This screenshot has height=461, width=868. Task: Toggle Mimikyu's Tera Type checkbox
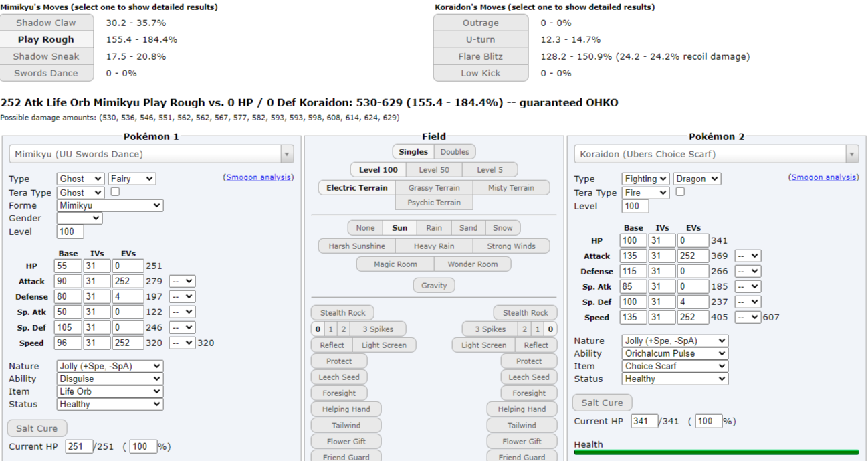click(115, 192)
